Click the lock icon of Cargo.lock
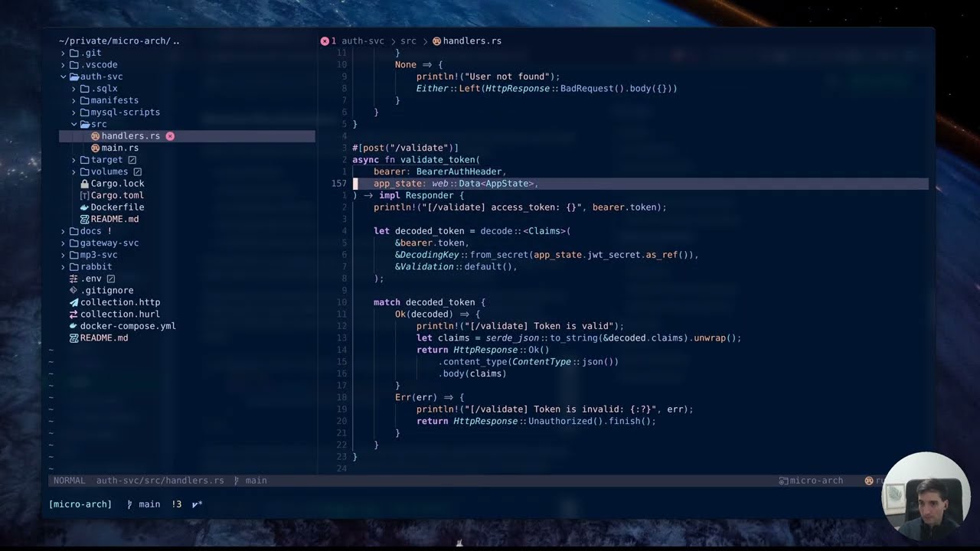The height and width of the screenshot is (551, 980). pyautogui.click(x=85, y=184)
